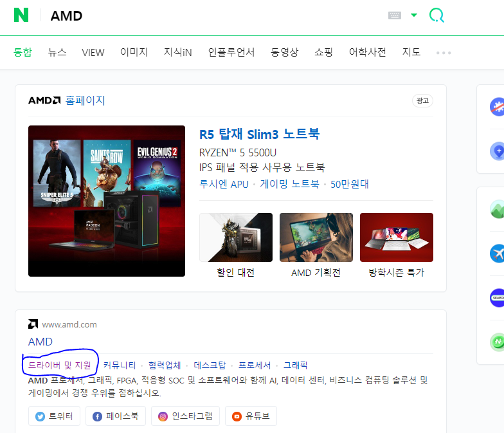Click the green Naver N logo

click(21, 15)
